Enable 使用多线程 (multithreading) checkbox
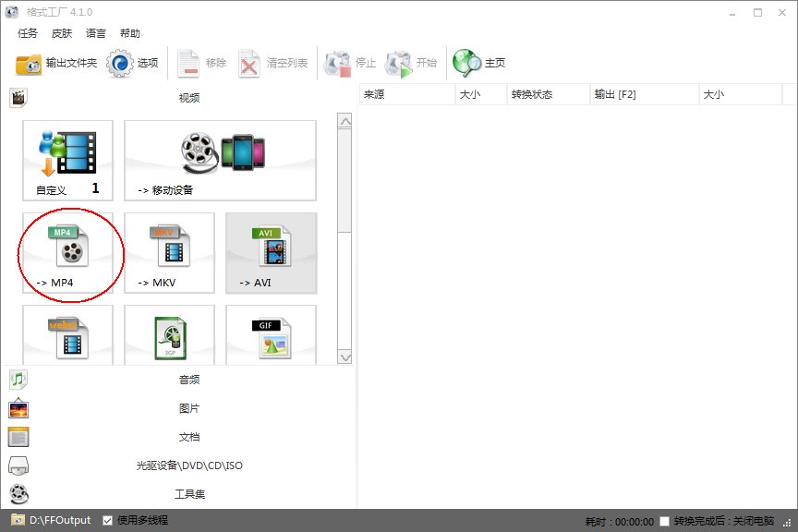The height and width of the screenshot is (532, 798). tap(105, 520)
